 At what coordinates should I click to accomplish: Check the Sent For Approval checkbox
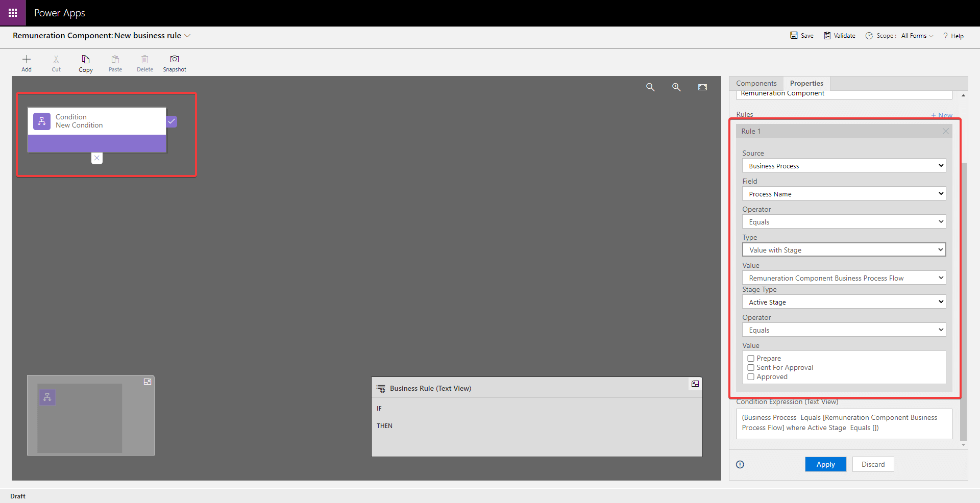pos(751,368)
